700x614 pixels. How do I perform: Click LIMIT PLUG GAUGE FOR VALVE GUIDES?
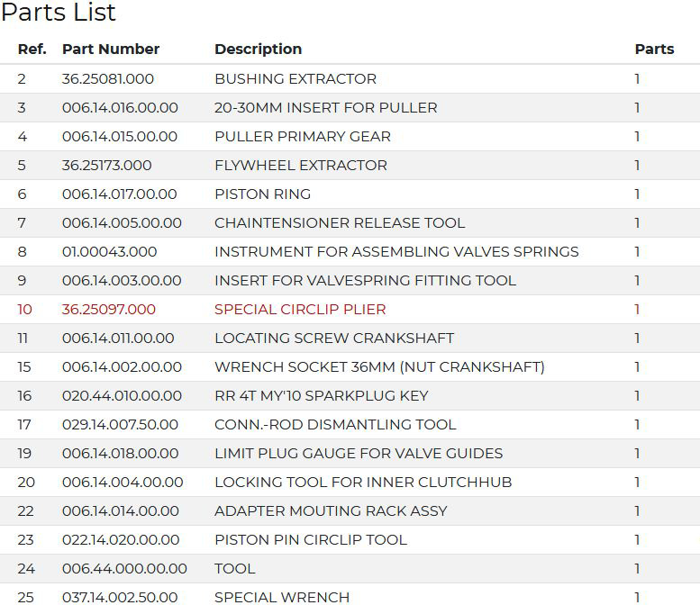point(359,454)
